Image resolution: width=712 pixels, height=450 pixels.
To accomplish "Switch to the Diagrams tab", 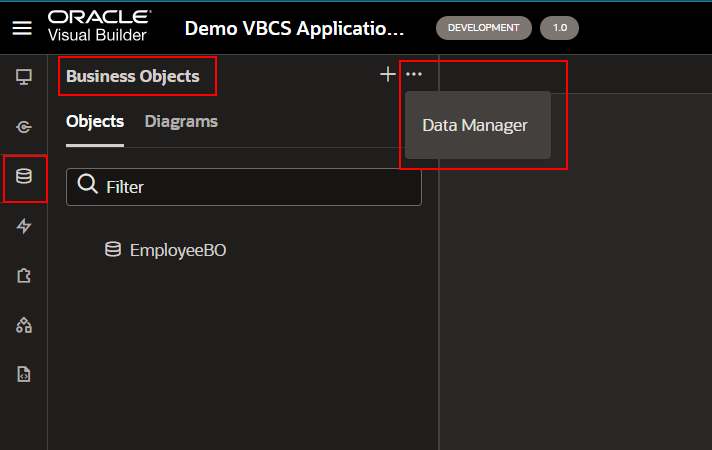I will click(x=181, y=122).
